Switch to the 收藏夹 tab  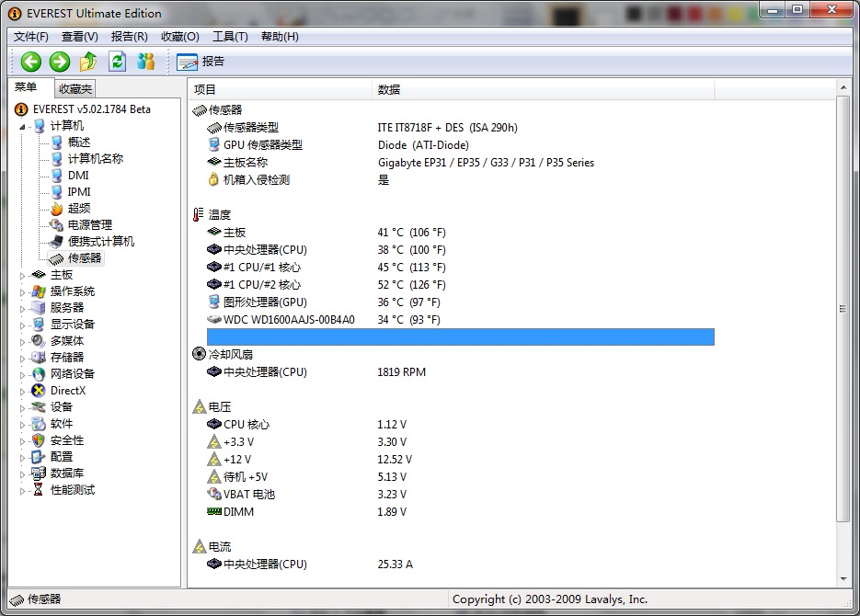pyautogui.click(x=75, y=89)
